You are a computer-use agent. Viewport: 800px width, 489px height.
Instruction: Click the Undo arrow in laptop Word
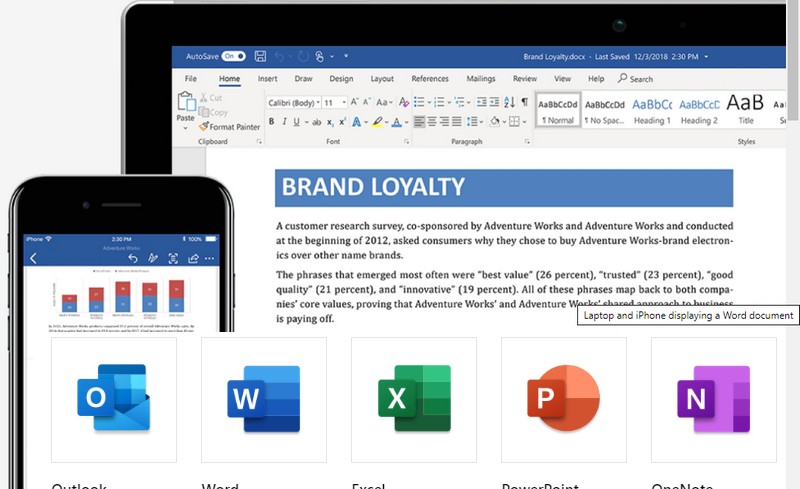(279, 56)
